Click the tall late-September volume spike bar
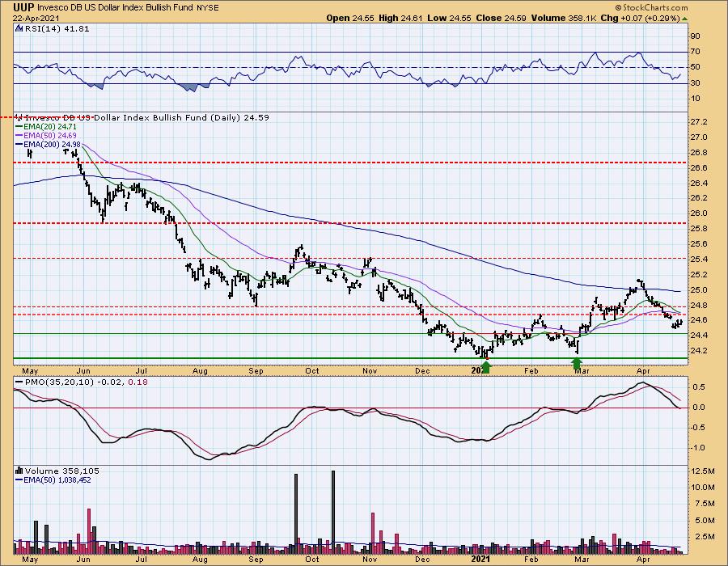Viewport: 728px width, 566px height. pos(296,513)
